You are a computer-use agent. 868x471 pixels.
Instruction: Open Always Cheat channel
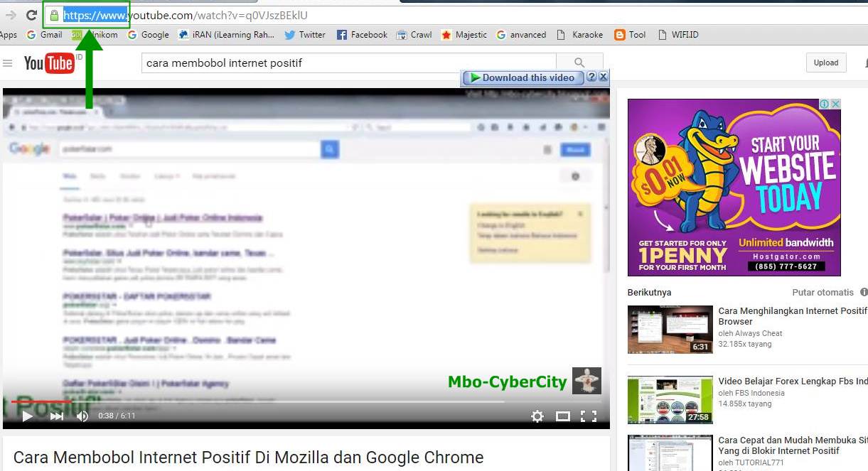[750, 333]
